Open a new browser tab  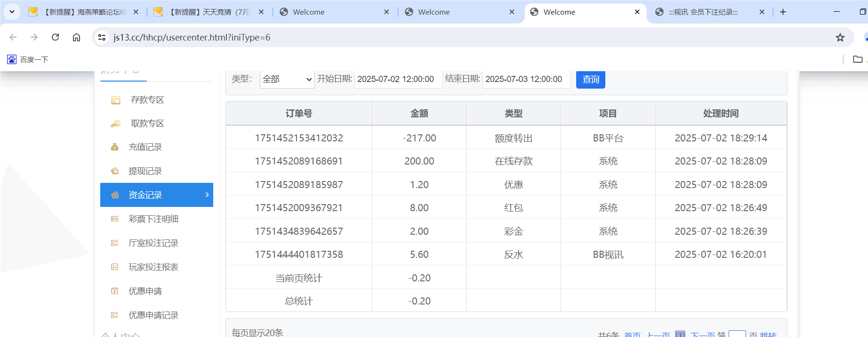783,12
